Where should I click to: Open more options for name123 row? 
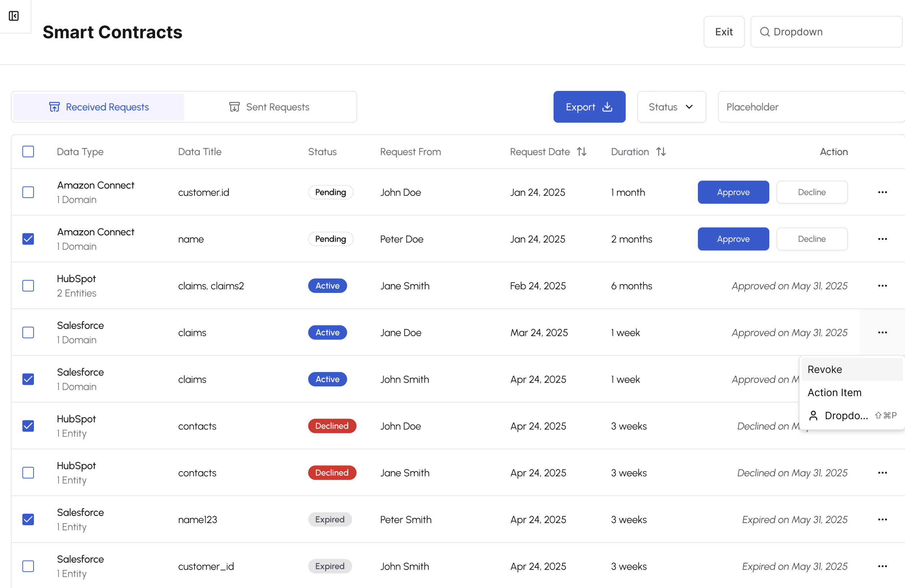point(882,519)
